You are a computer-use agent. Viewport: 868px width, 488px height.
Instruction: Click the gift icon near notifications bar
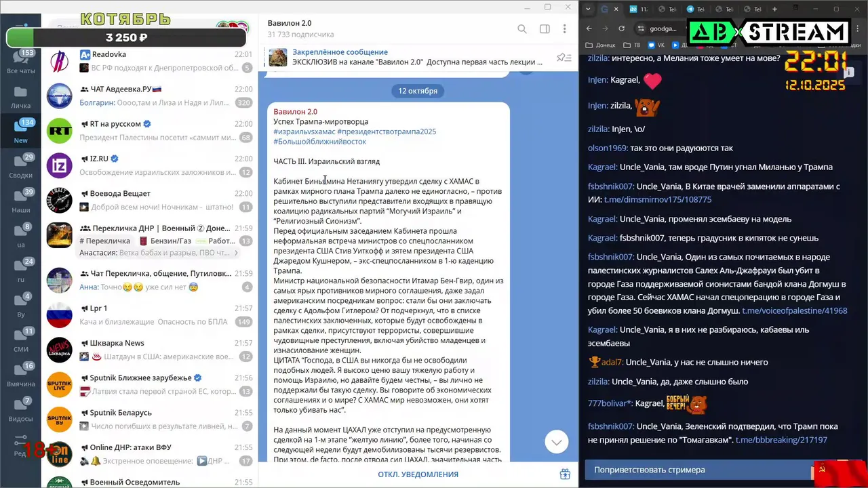564,474
